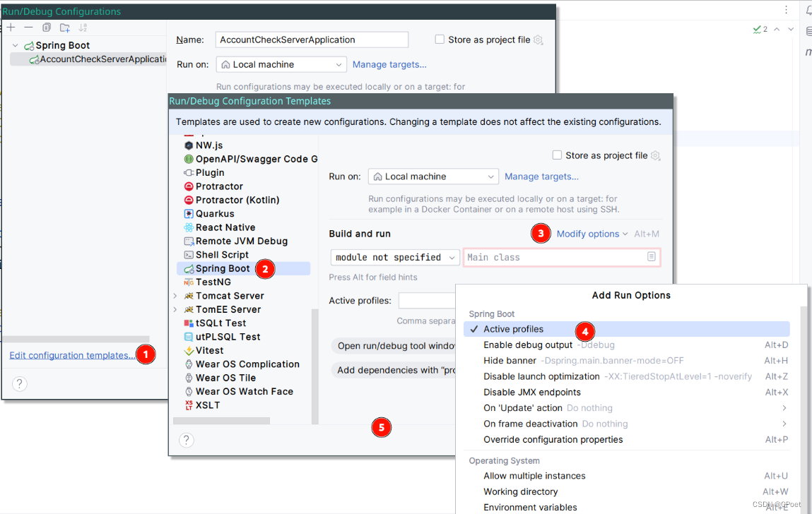Select the XSLT template
This screenshot has width=812, height=514.
coord(202,405)
